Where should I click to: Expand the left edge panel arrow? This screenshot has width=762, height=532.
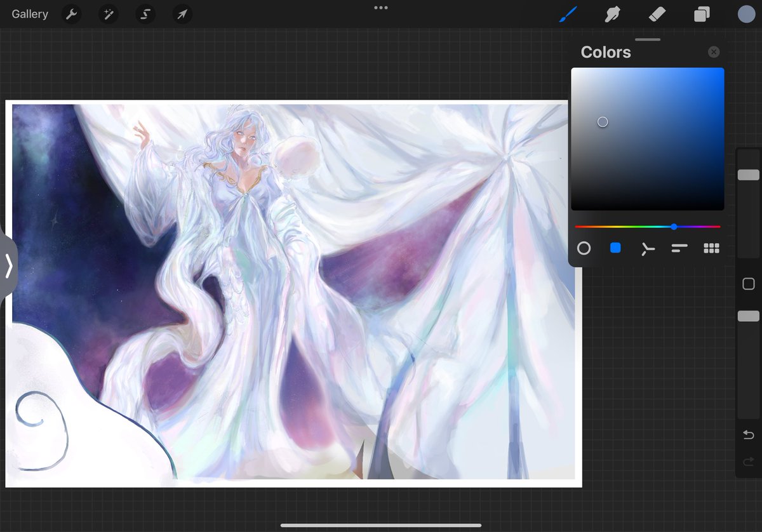[x=8, y=266]
